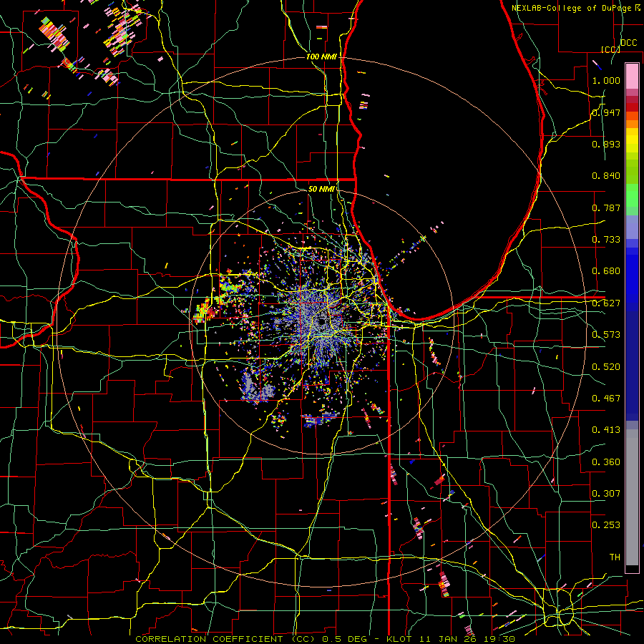Select the 0.573 scale value
Image resolution: width=644 pixels, height=644 pixels.
coord(606,335)
